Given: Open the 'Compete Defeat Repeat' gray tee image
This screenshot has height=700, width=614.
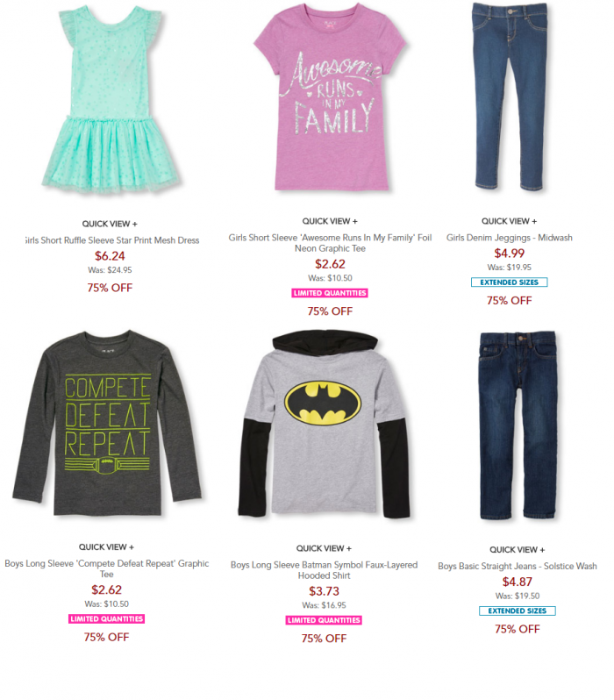Looking at the screenshot, I should coord(107,423).
